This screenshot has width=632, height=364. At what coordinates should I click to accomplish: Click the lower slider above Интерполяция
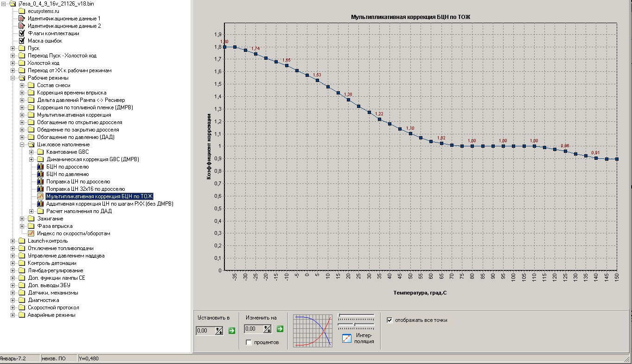(356, 325)
